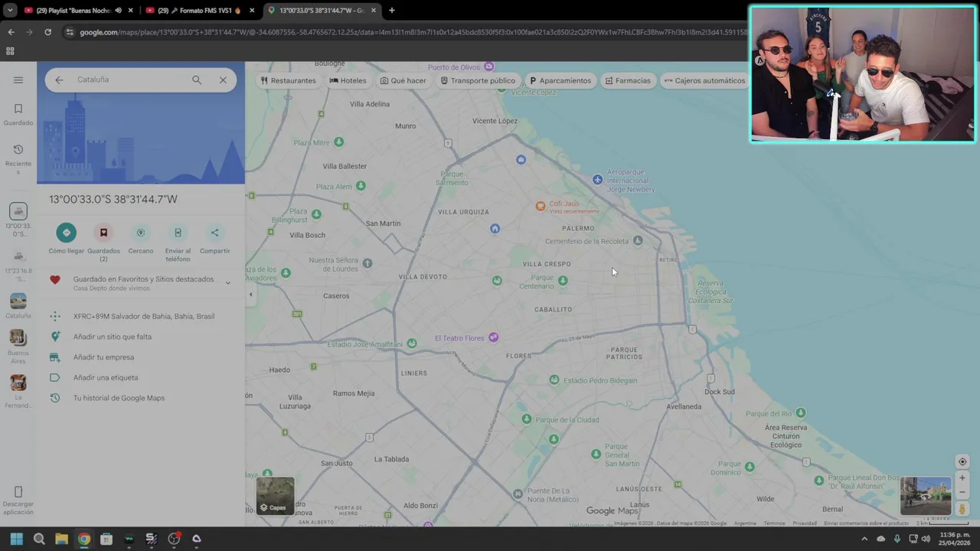This screenshot has width=980, height=551.
Task: Click the Términos footer link
Action: point(774,523)
